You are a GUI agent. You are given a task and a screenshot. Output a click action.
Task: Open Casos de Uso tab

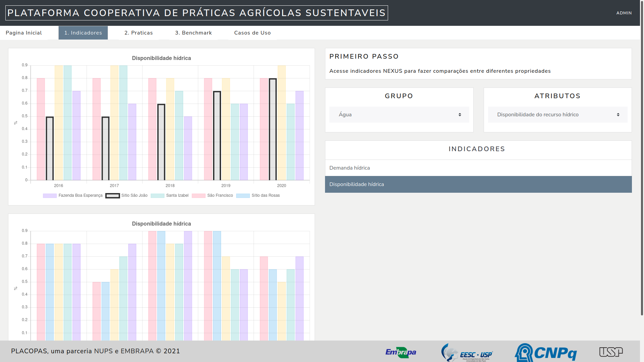[252, 33]
